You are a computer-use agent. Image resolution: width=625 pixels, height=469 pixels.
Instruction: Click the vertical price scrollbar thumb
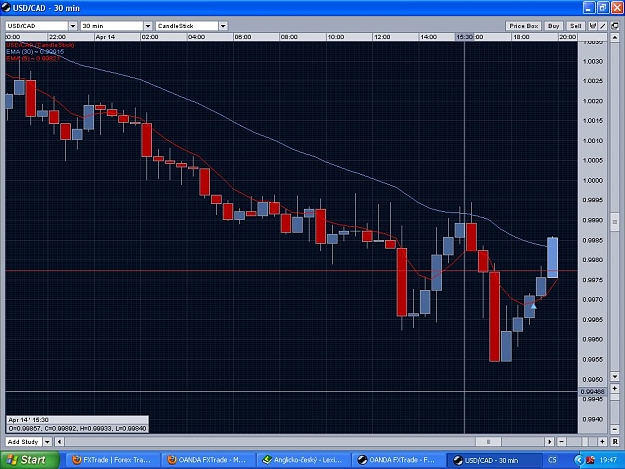point(614,222)
